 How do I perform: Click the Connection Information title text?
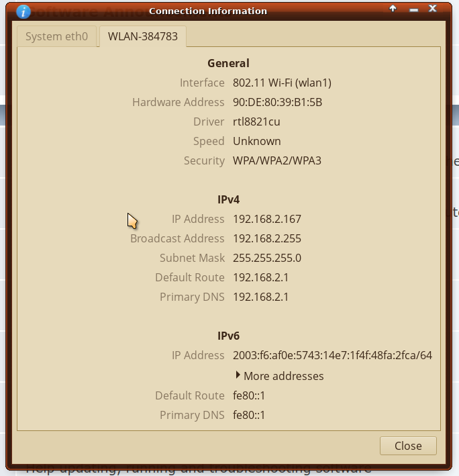point(207,11)
